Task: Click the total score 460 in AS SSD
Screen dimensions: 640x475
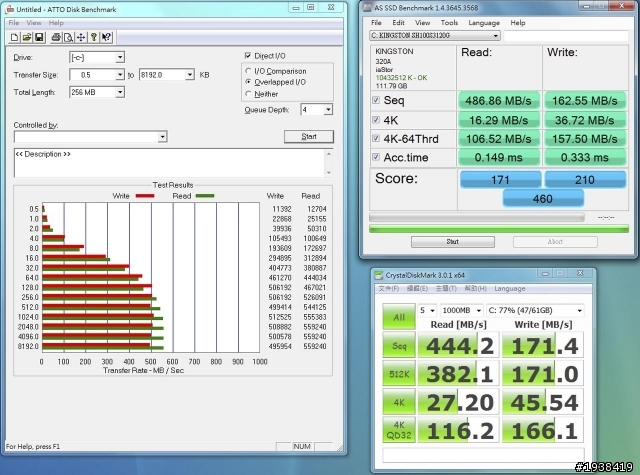Action: pos(543,199)
